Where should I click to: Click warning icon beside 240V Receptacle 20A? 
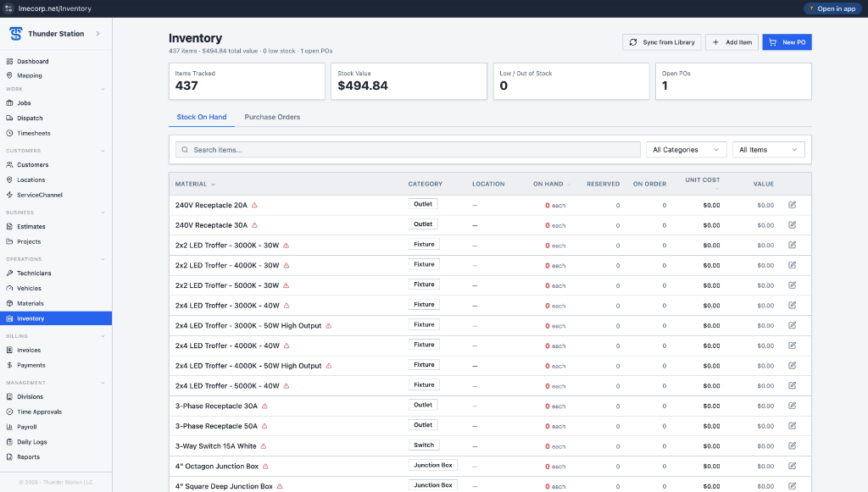254,205
